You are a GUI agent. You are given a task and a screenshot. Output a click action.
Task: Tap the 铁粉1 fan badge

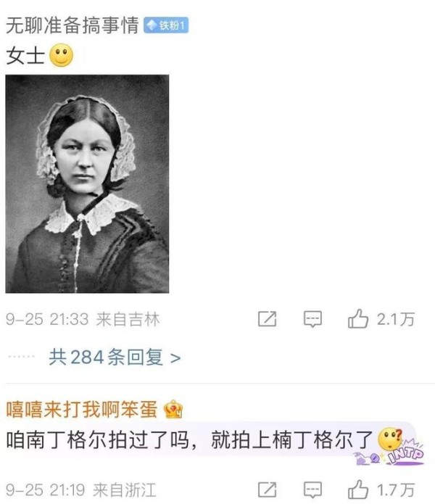point(166,25)
